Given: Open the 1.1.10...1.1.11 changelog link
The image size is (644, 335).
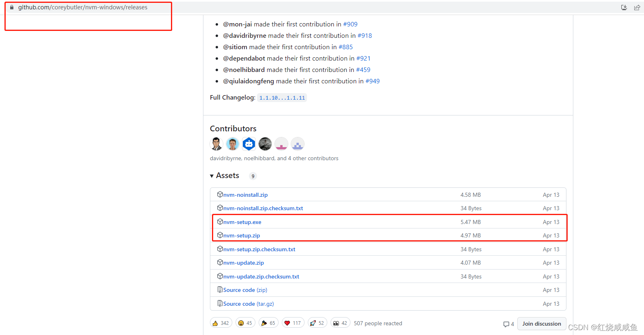Looking at the screenshot, I should point(282,98).
